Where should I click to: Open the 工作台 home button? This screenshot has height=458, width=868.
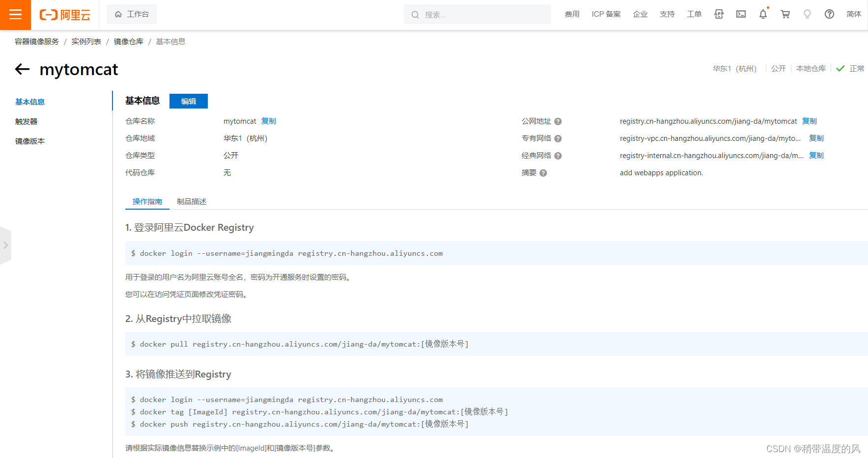tap(132, 14)
